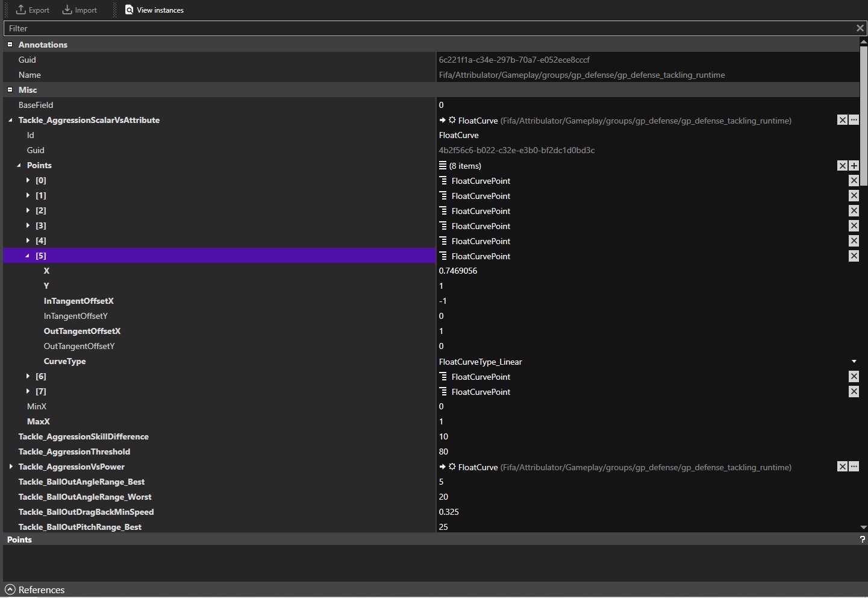Click inside the Filter input field

pos(241,28)
